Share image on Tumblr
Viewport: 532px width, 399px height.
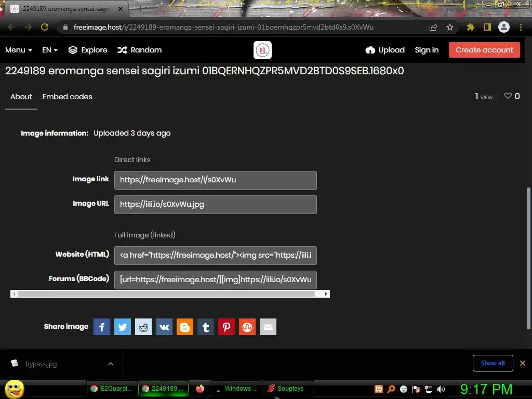pyautogui.click(x=206, y=327)
